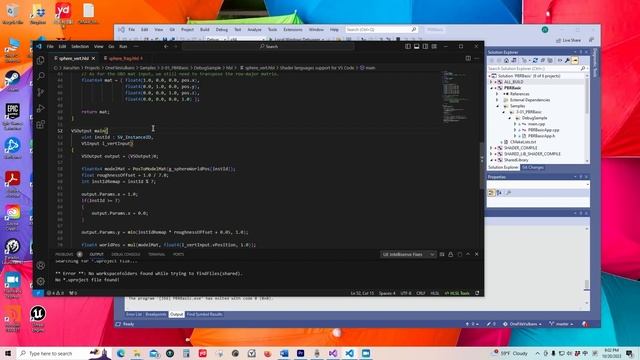Viewport: 640px width, 360px height.
Task: Click the VS Code Go Back arrow
Action: [166, 47]
